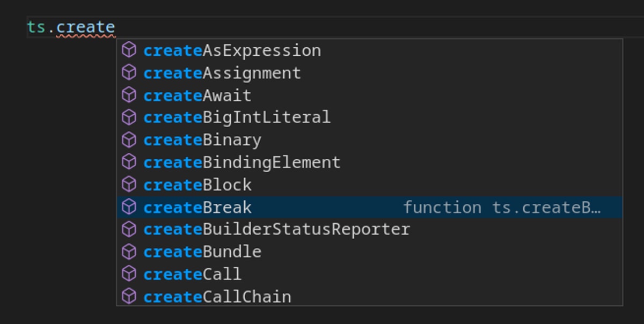Accept the createBlock suggestion
644x324 pixels.
pos(197,185)
